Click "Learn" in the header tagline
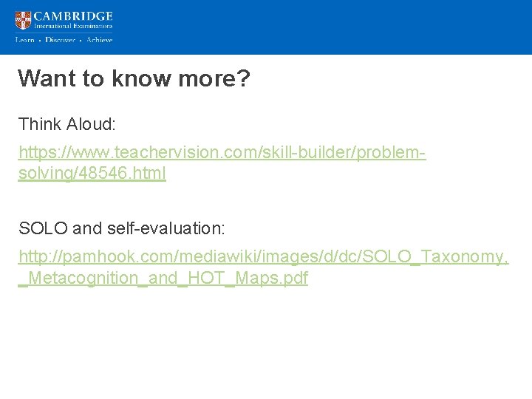The height and width of the screenshot is (399, 532). [25, 40]
